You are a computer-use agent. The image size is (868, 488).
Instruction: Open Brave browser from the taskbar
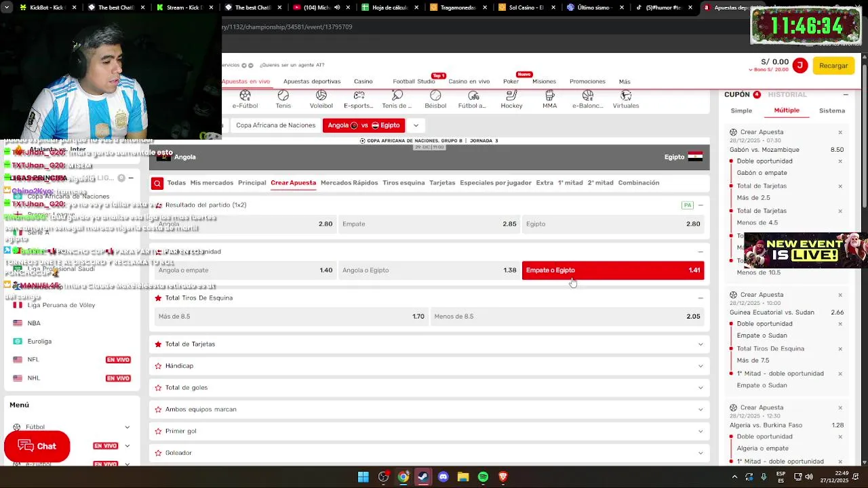503,477
